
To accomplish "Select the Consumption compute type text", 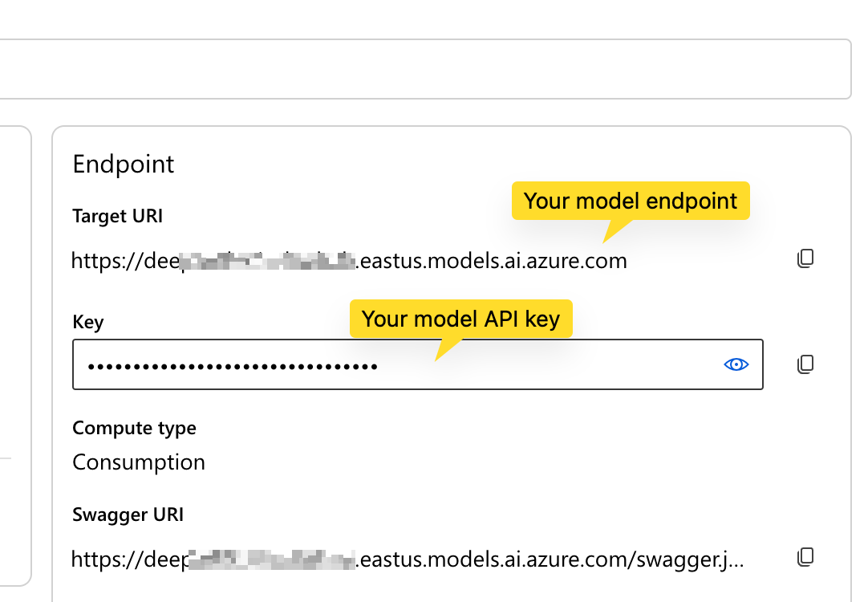I will point(138,462).
